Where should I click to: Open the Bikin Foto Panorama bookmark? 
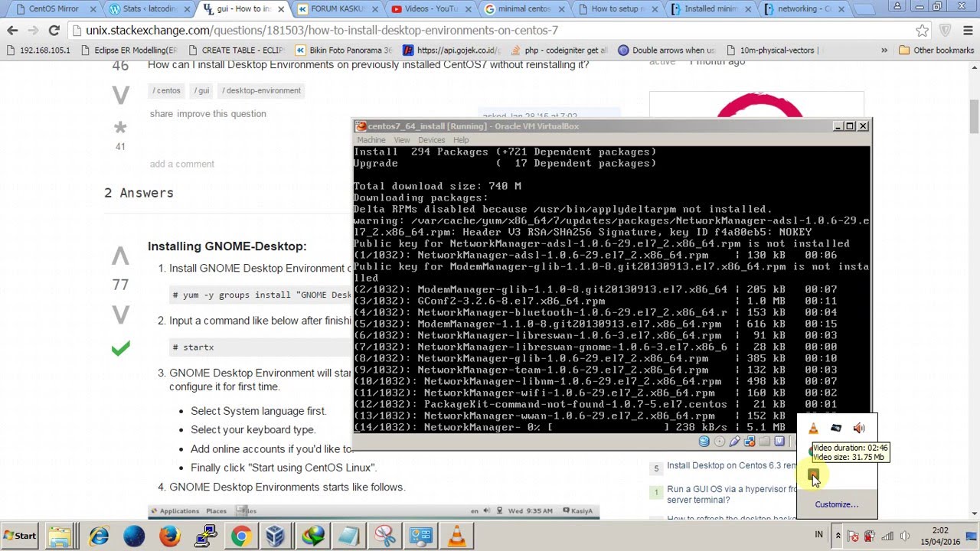[344, 51]
